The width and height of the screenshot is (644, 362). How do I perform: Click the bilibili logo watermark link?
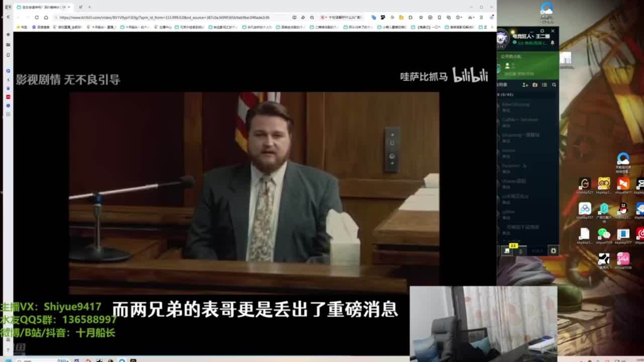470,75
